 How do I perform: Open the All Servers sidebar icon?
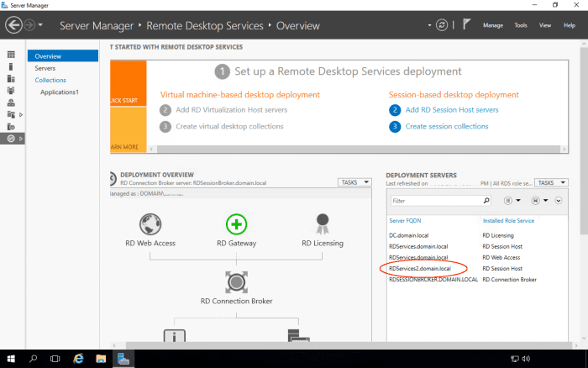coord(11,78)
